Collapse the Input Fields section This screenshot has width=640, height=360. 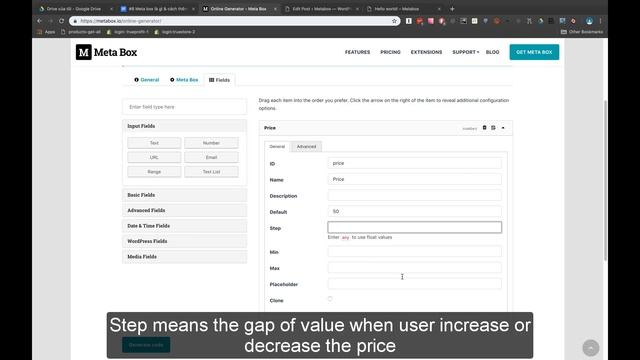184,126
